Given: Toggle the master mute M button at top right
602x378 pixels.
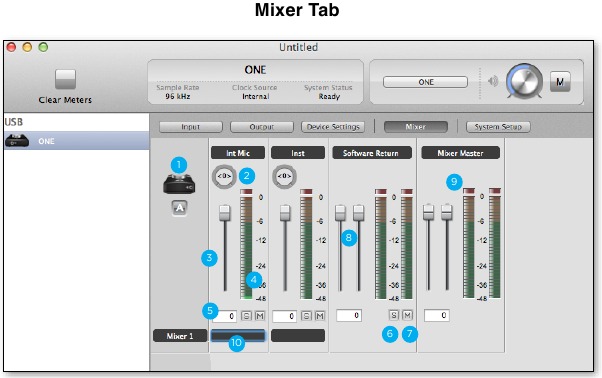Looking at the screenshot, I should coord(560,82).
